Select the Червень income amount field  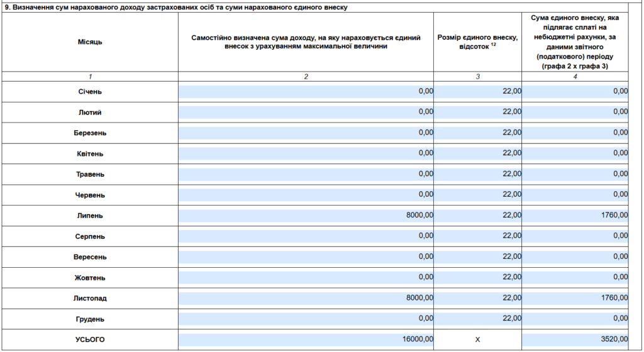306,195
